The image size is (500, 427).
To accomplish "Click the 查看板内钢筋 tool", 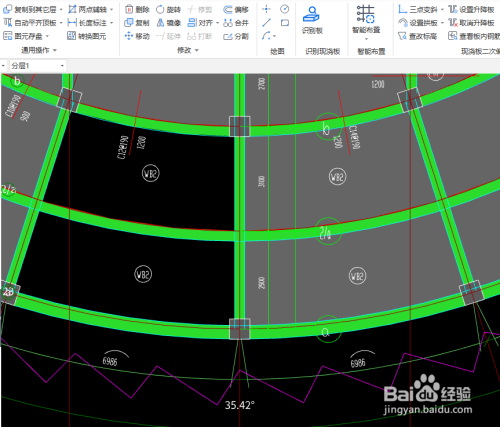I will tap(474, 36).
